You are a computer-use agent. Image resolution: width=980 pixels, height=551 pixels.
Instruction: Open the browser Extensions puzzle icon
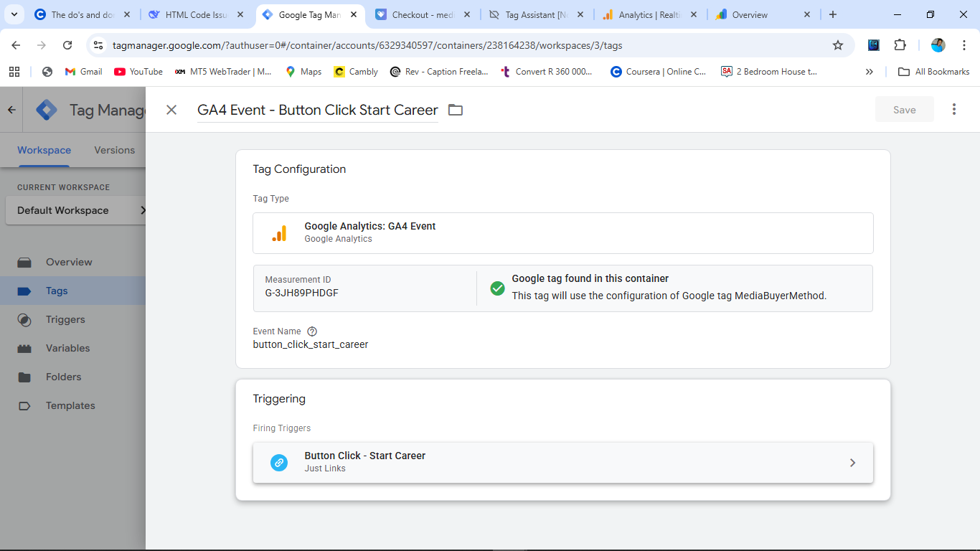pos(900,45)
